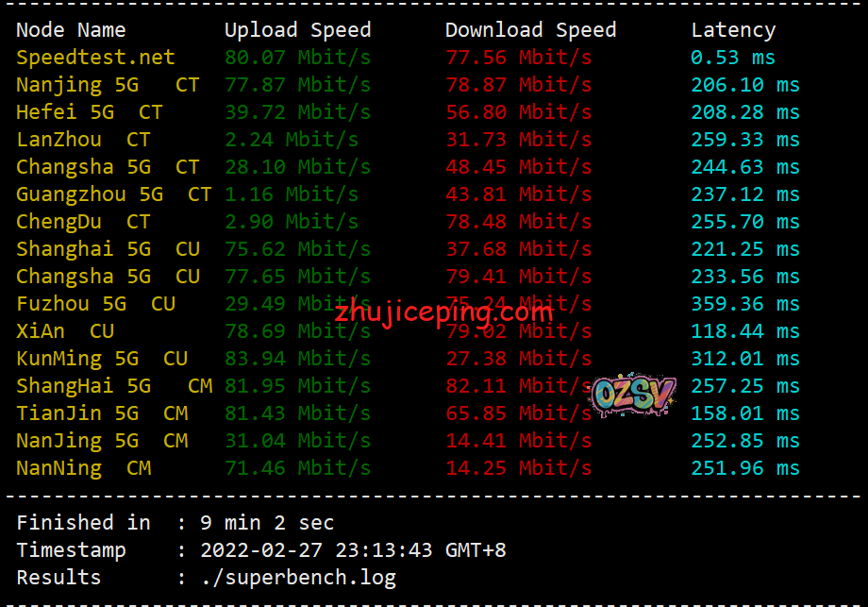Select the Nanjing 5G CT row name
This screenshot has height=607, width=868.
click(x=108, y=85)
